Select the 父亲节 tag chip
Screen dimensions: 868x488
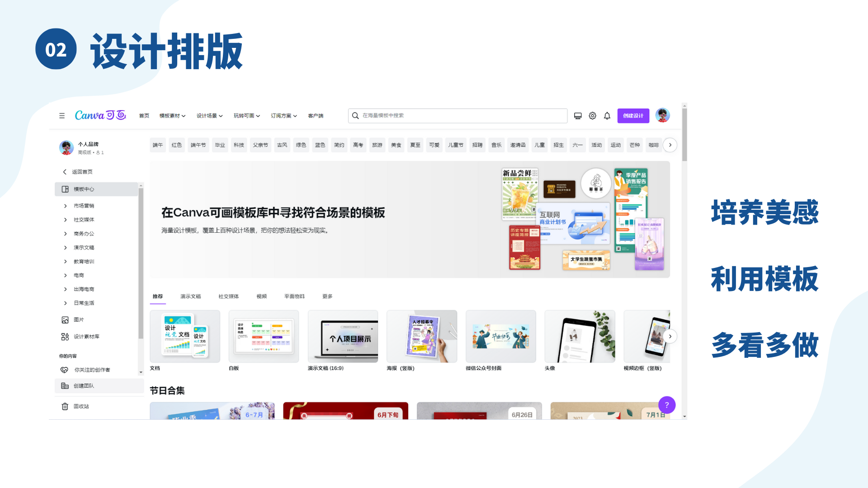click(x=260, y=145)
